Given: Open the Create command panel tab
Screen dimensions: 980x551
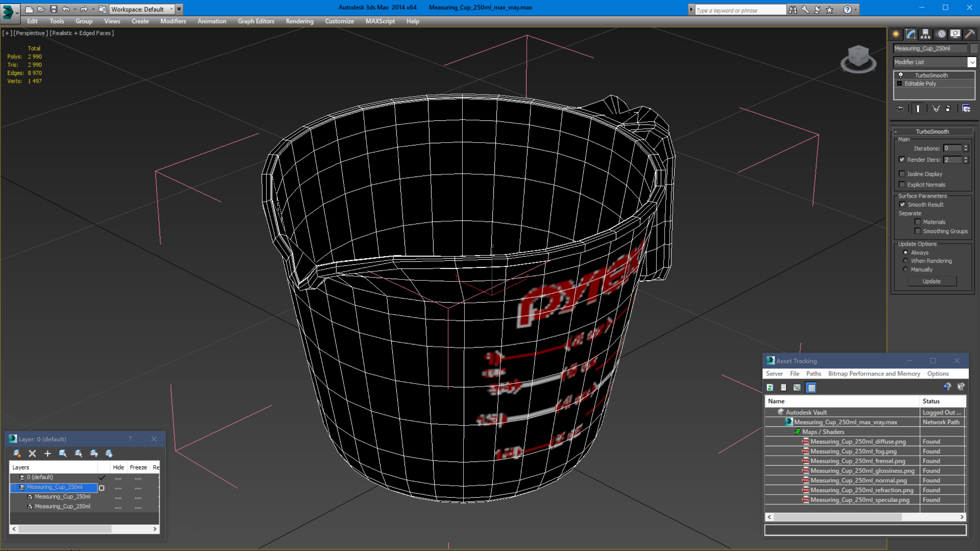Looking at the screenshot, I should pyautogui.click(x=896, y=34).
